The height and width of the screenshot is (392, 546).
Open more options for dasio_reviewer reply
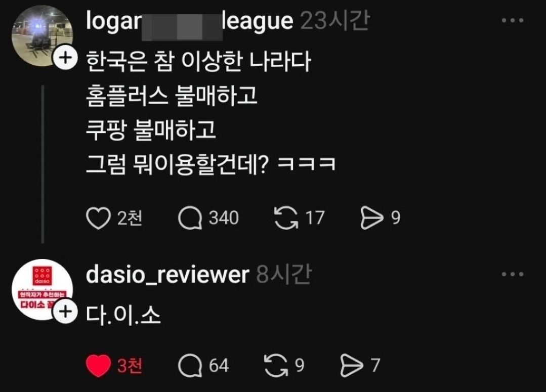(513, 274)
